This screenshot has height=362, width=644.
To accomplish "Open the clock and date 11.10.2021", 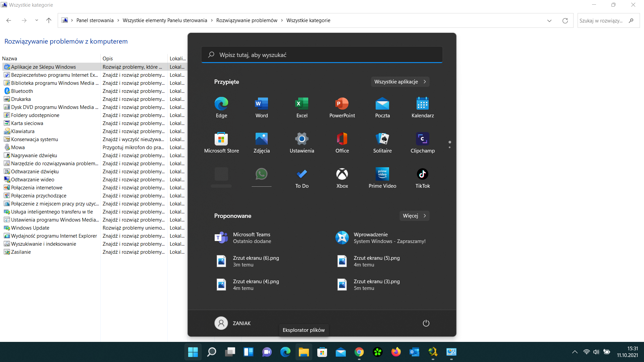I will click(628, 352).
